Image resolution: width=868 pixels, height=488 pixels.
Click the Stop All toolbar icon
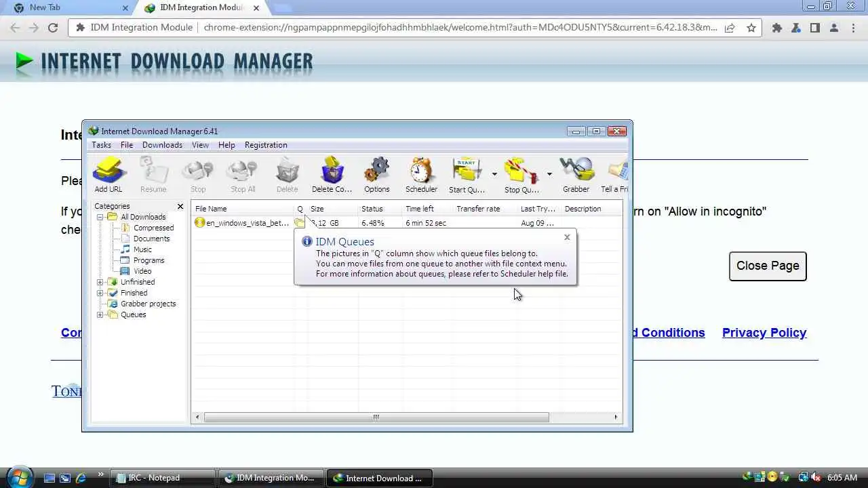pyautogui.click(x=243, y=175)
